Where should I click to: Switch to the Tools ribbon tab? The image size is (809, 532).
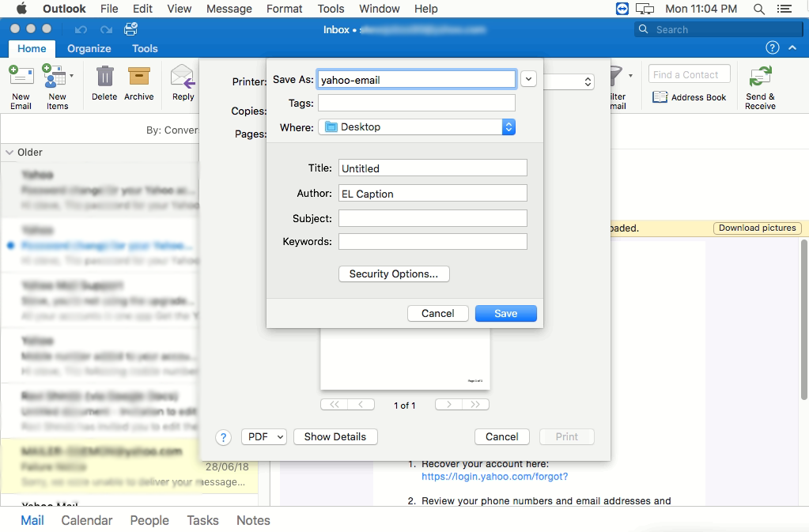point(145,48)
